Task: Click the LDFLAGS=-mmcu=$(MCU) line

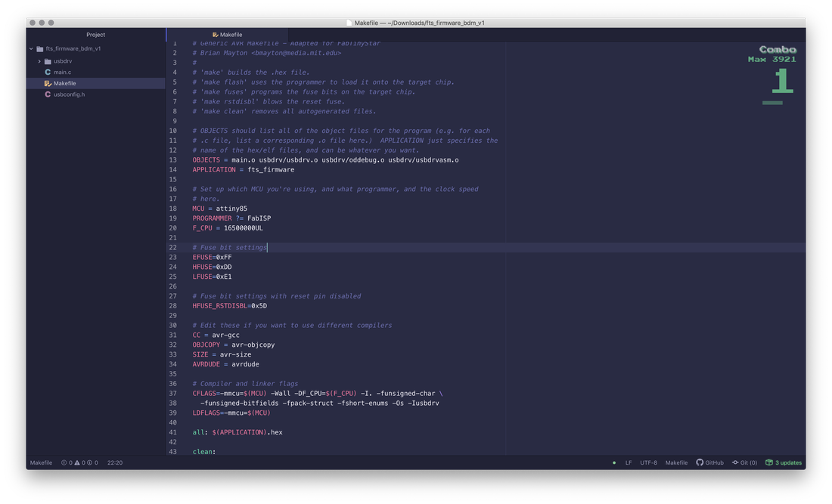Action: 231,413
